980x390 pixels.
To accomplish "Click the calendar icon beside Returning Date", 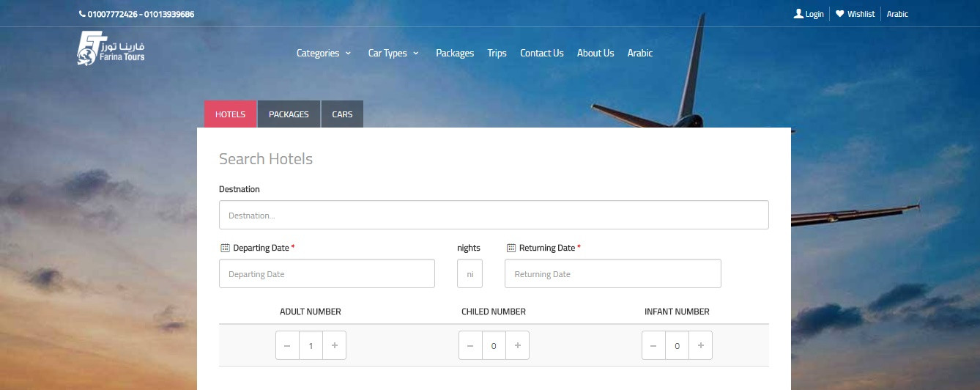I will click(511, 248).
